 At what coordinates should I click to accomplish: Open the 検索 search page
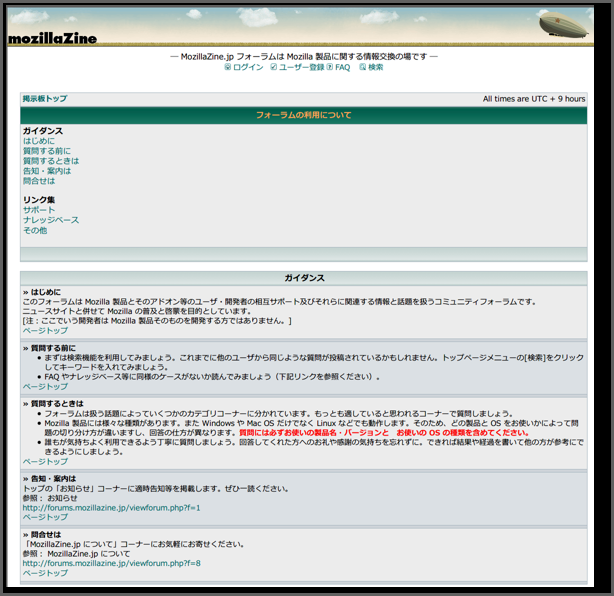[x=376, y=68]
